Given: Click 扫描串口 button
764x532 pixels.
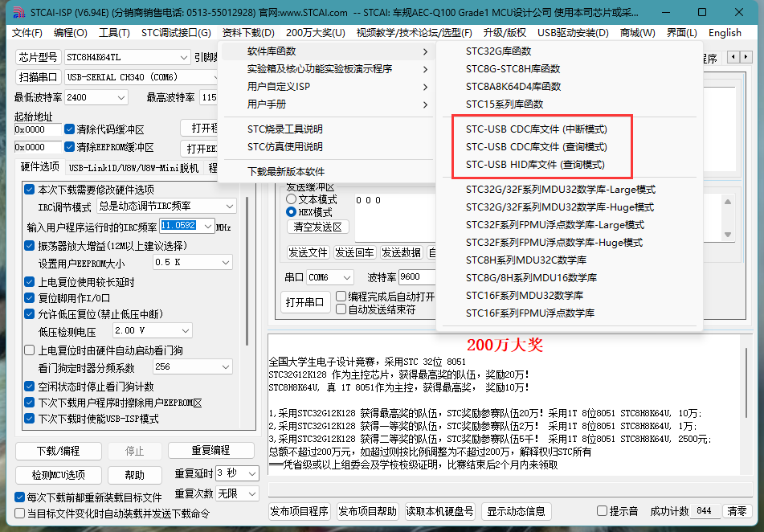Looking at the screenshot, I should 39,77.
